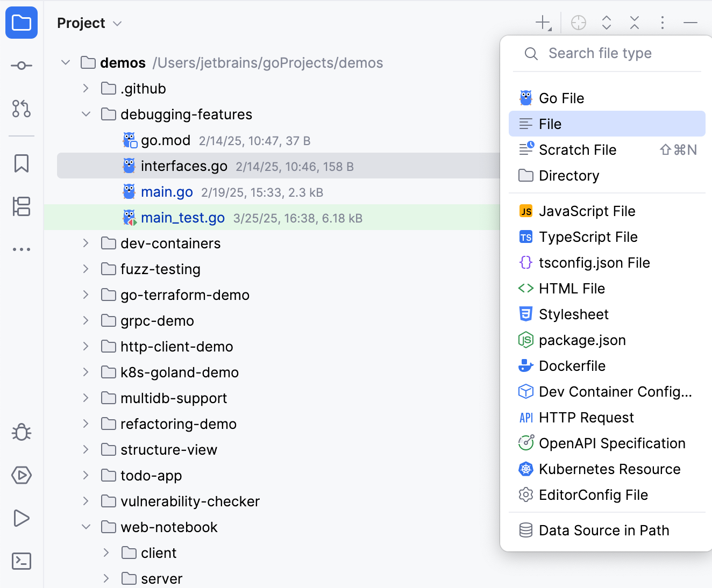Collapse the debugging-features folder
Screen dimensions: 712x588
coord(86,114)
